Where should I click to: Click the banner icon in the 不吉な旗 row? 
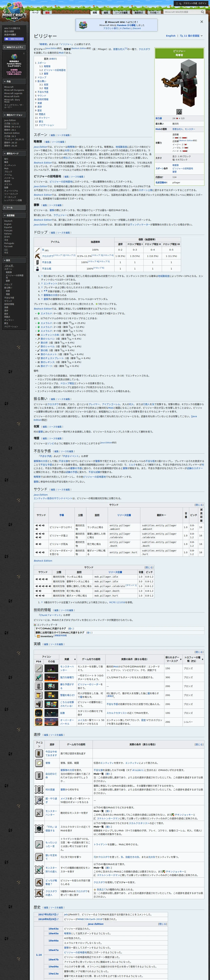click(37, 262)
